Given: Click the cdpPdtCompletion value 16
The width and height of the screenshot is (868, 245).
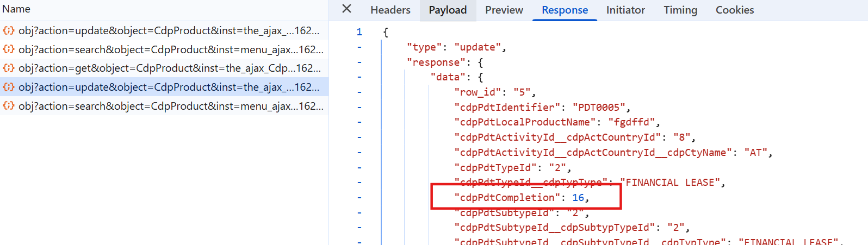Looking at the screenshot, I should pos(578,198).
